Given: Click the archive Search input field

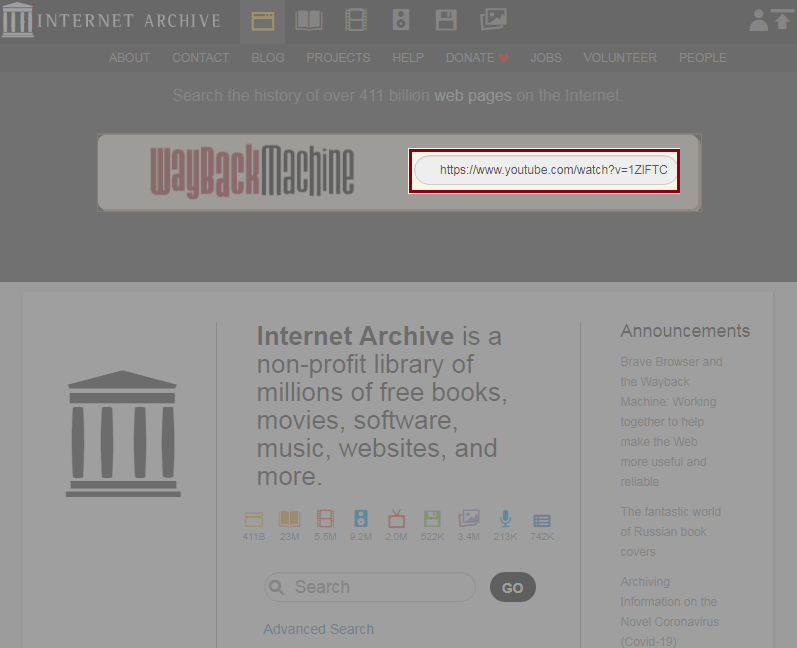Looking at the screenshot, I should (x=370, y=588).
